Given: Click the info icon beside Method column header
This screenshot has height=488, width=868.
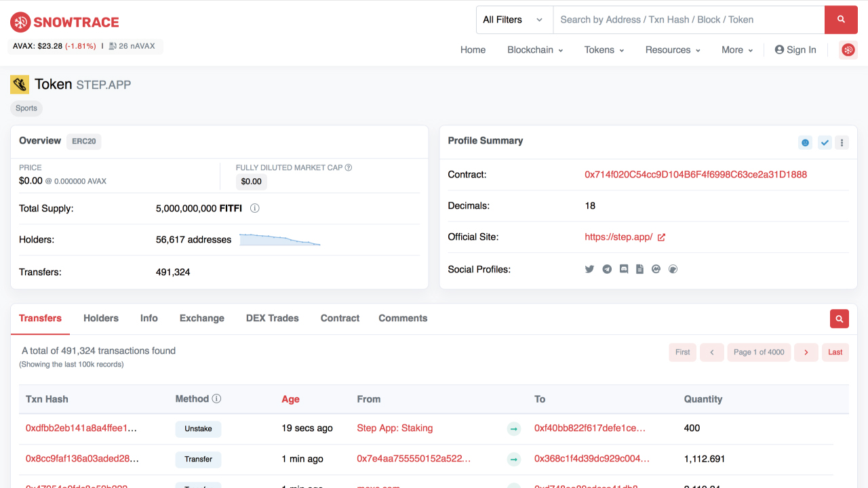Looking at the screenshot, I should click(216, 399).
